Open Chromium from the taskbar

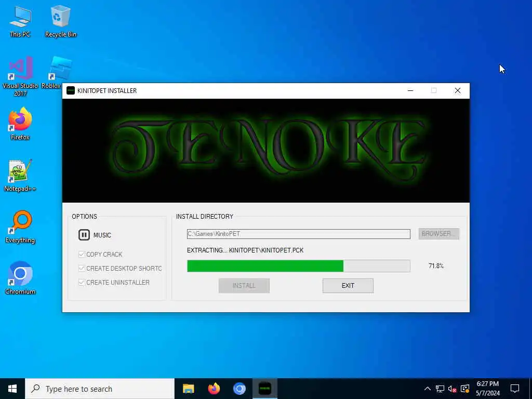pyautogui.click(x=239, y=389)
